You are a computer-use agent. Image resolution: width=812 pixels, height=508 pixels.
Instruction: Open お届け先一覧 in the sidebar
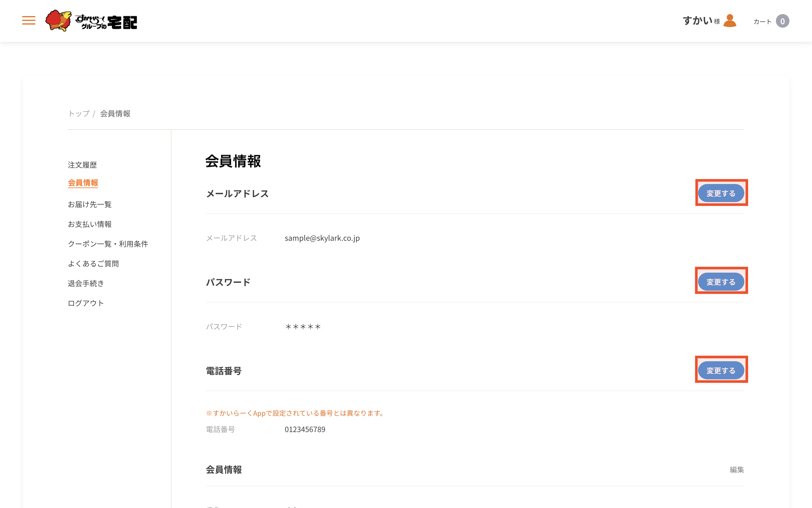click(x=90, y=204)
